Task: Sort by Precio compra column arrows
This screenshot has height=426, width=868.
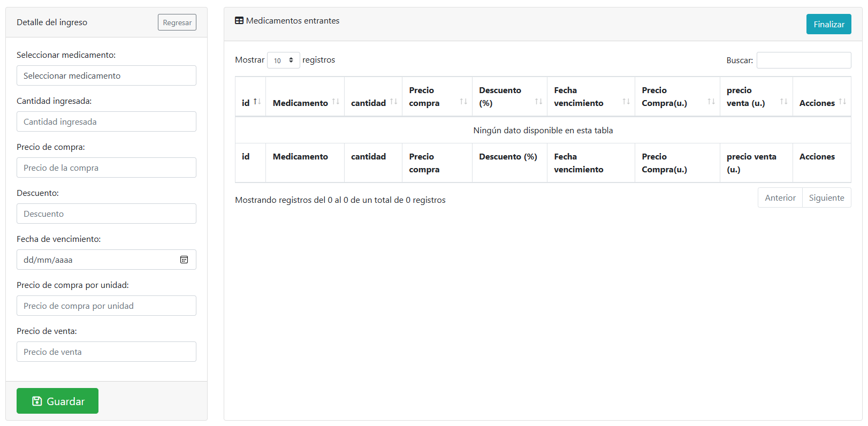Action: coord(463,102)
